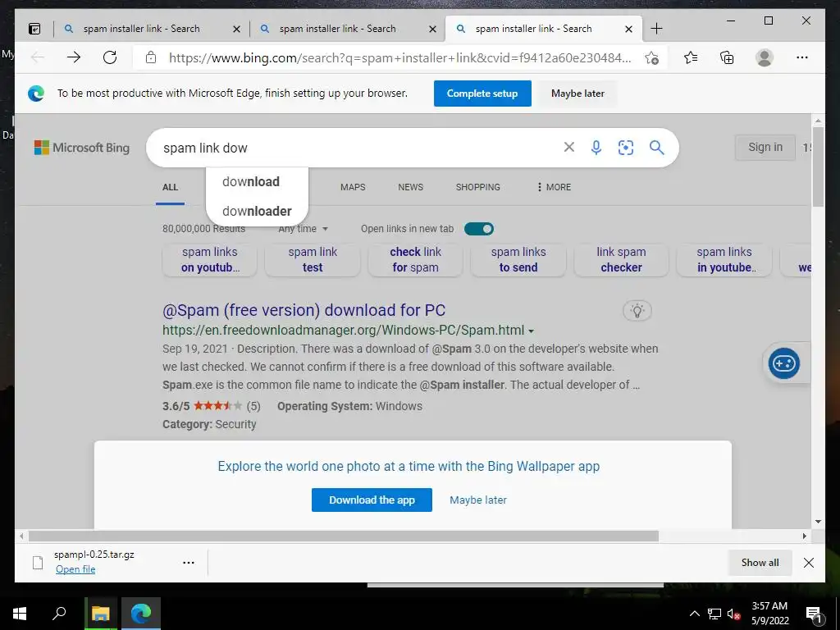Image resolution: width=840 pixels, height=630 pixels.
Task: Open Windows Start menu
Action: click(20, 614)
